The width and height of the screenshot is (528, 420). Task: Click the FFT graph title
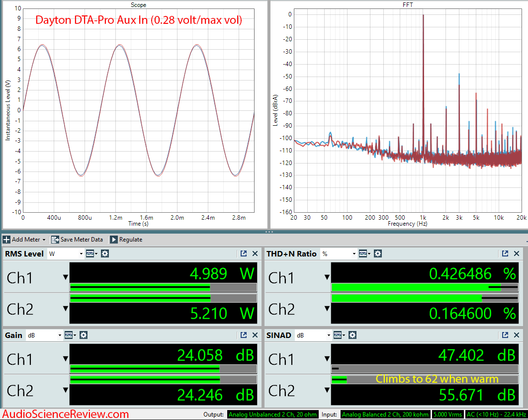click(x=408, y=4)
